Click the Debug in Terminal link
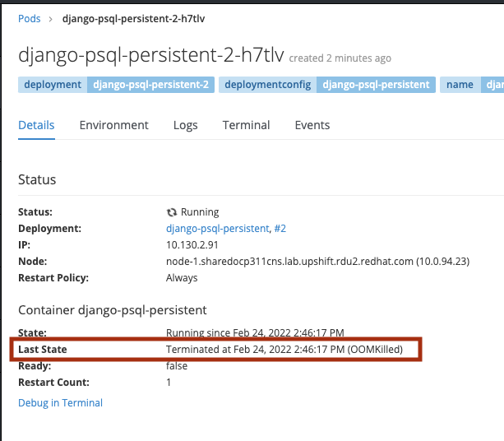The width and height of the screenshot is (504, 441). 60,403
